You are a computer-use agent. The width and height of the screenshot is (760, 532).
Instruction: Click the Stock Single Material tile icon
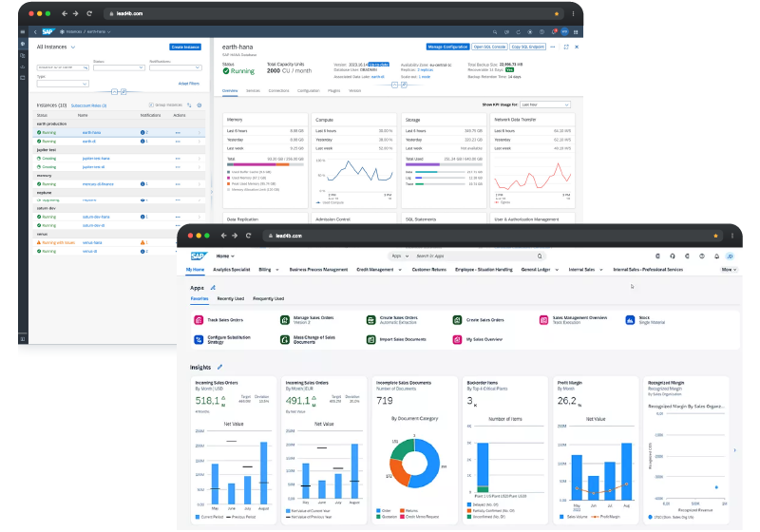pos(630,320)
